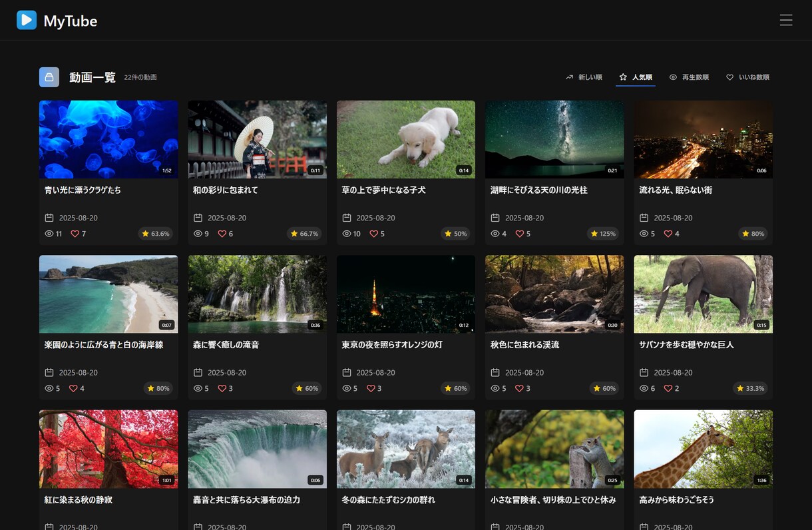Image resolution: width=812 pixels, height=530 pixels.
Task: Open the kimono woman video thumbnail
Action: point(257,139)
